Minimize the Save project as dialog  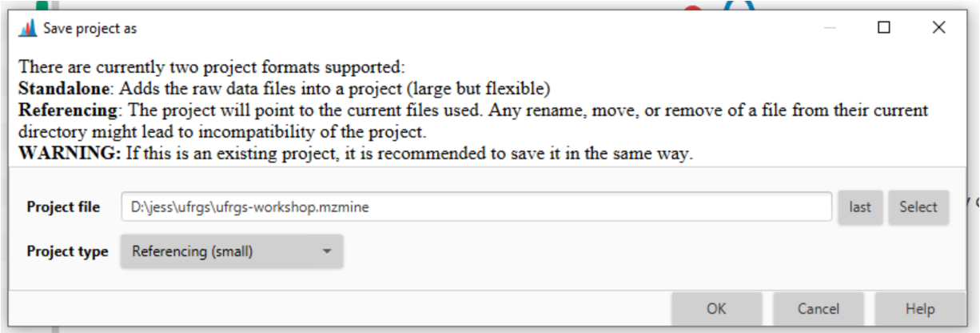pyautogui.click(x=830, y=28)
